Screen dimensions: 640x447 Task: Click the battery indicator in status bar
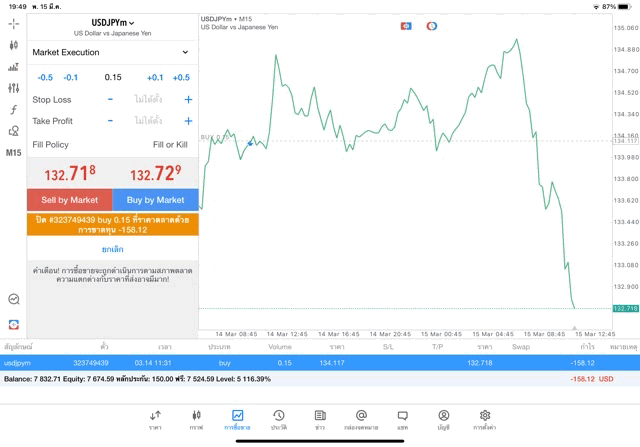point(625,7)
